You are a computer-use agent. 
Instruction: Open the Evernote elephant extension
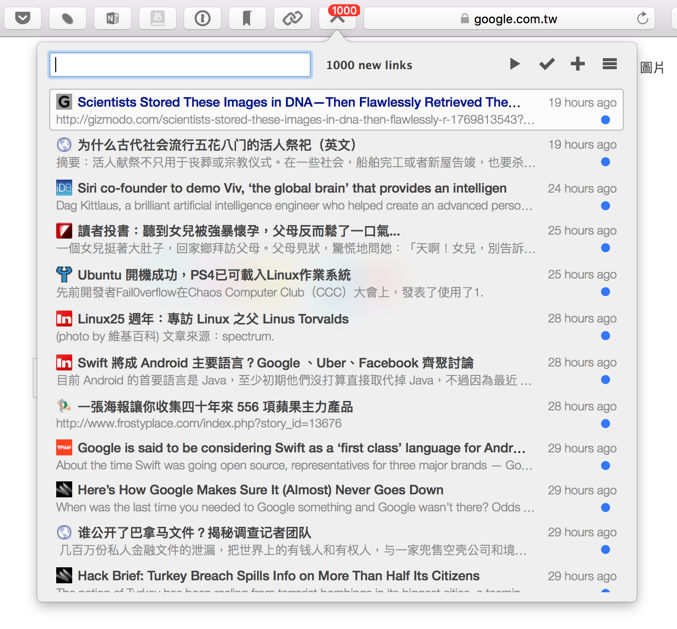(x=68, y=18)
